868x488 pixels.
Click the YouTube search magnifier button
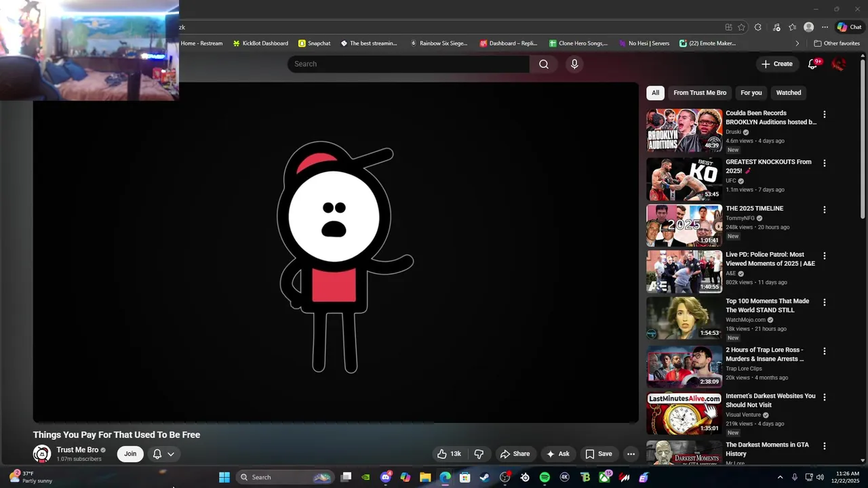(x=544, y=64)
